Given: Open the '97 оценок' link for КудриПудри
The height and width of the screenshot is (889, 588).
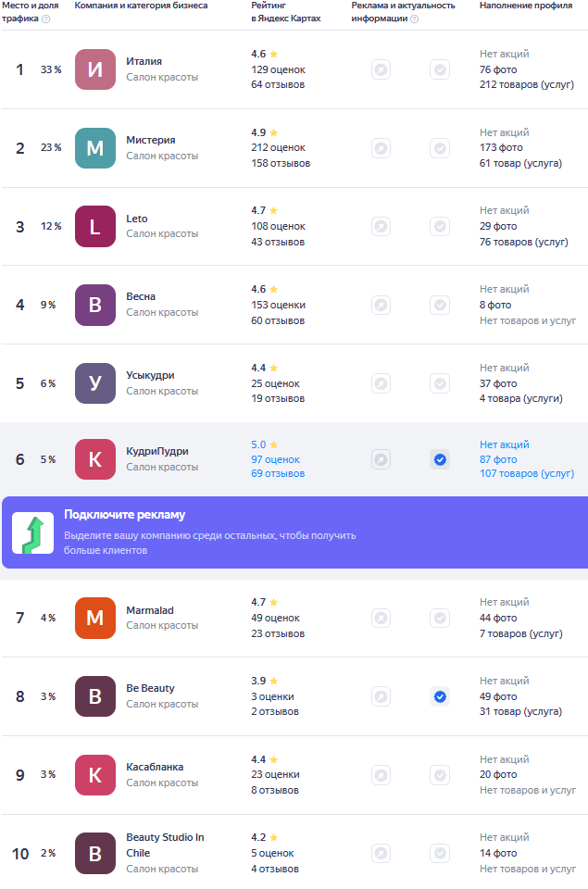Looking at the screenshot, I should point(276,459).
